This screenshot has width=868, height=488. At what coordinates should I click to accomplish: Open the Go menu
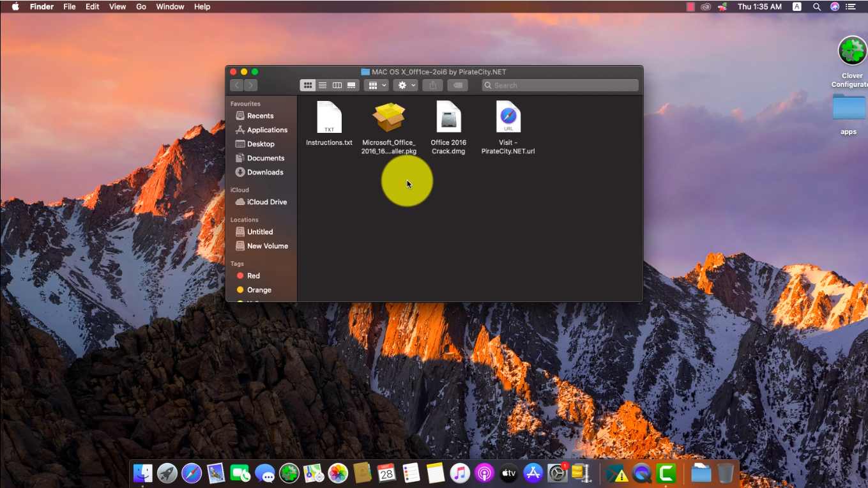tap(141, 6)
